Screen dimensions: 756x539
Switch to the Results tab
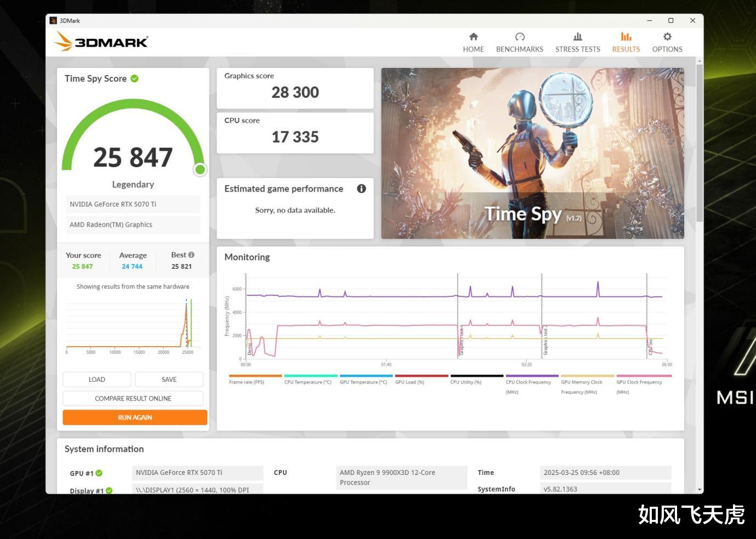pyautogui.click(x=626, y=42)
